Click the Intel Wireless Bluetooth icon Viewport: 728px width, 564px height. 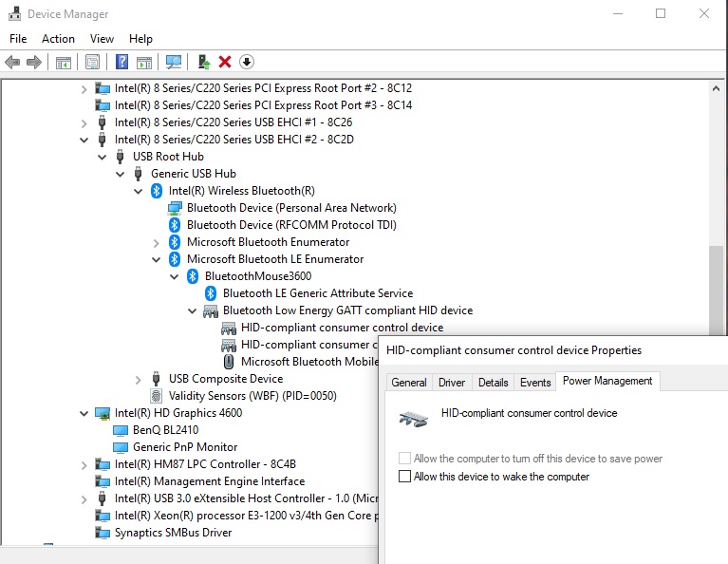[157, 191]
